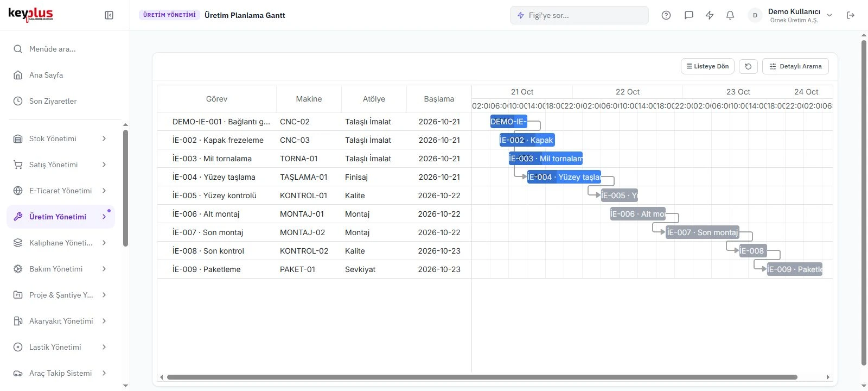The image size is (868, 391).
Task: Select the İE-007 Son montaj Gantt bar
Action: [703, 232]
